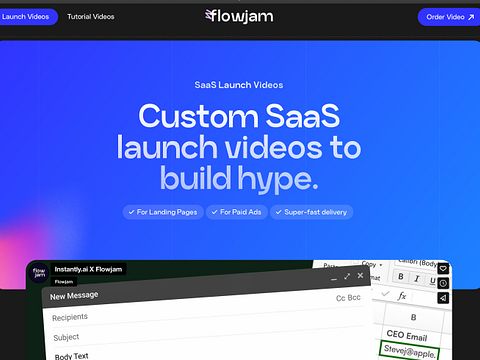Image resolution: width=480 pixels, height=360 pixels.
Task: Click the share paper-plane icon on video
Action: coord(443,298)
